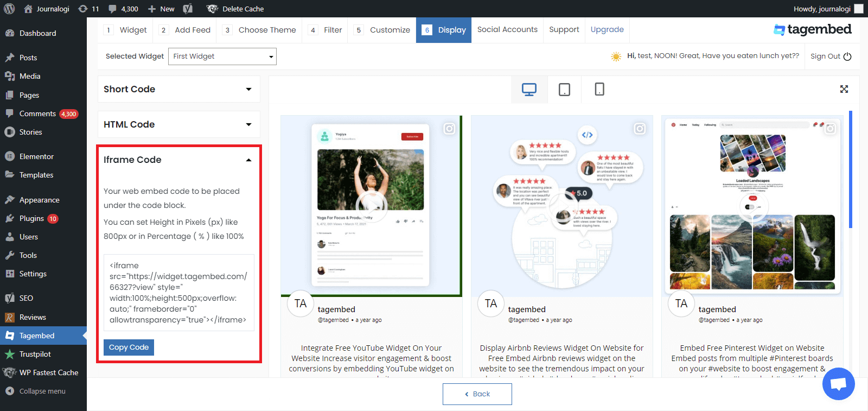Image resolution: width=868 pixels, height=411 pixels.
Task: Open the Tagembed sidebar menu item
Action: (x=43, y=336)
